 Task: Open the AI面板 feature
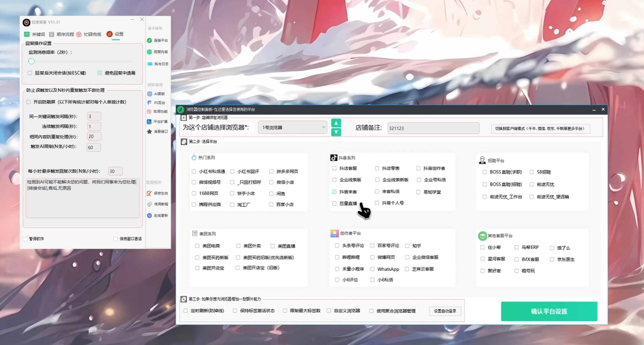(158, 94)
